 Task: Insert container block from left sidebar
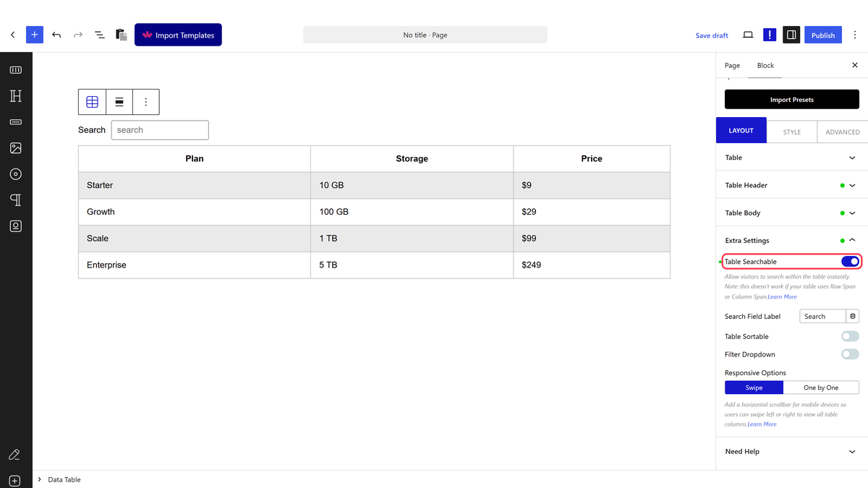(x=16, y=70)
